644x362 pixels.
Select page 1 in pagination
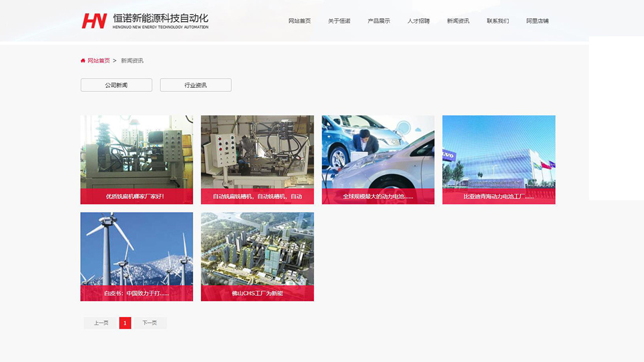(x=125, y=323)
